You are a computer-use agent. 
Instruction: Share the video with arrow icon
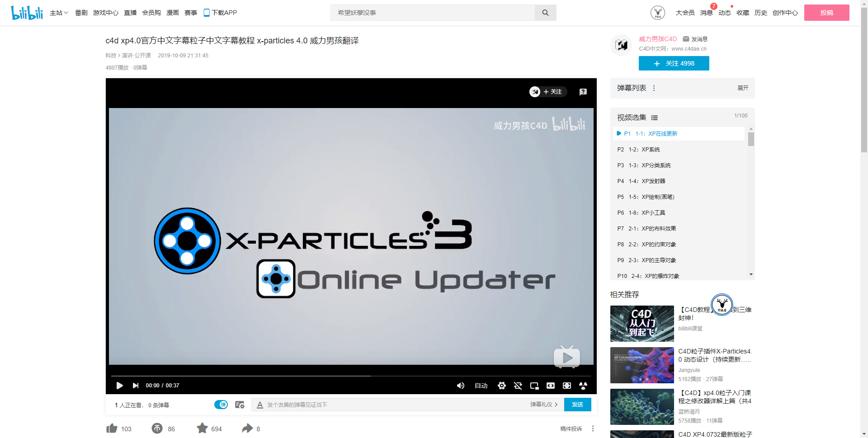[x=247, y=429]
